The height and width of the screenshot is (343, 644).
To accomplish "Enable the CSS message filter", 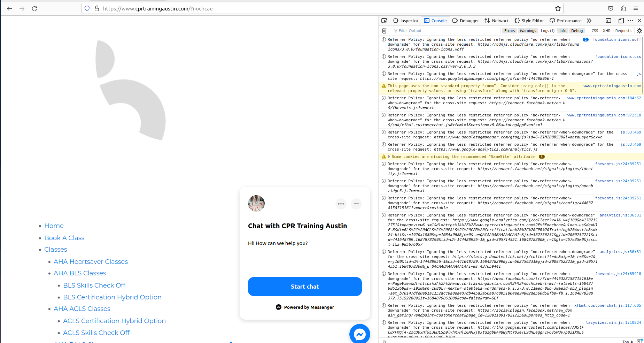I will (x=595, y=31).
